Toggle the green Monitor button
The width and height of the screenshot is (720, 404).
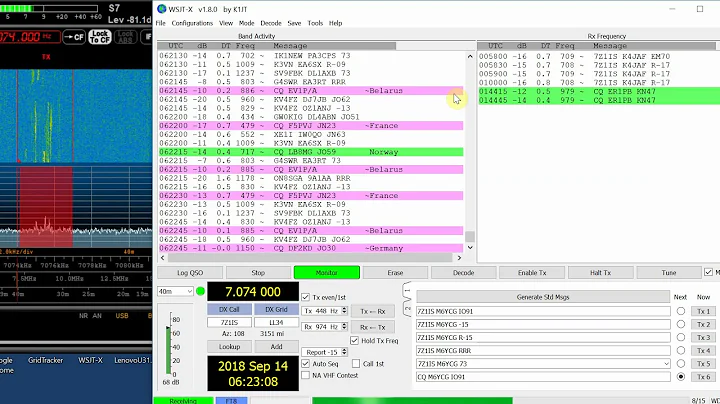[x=326, y=273]
